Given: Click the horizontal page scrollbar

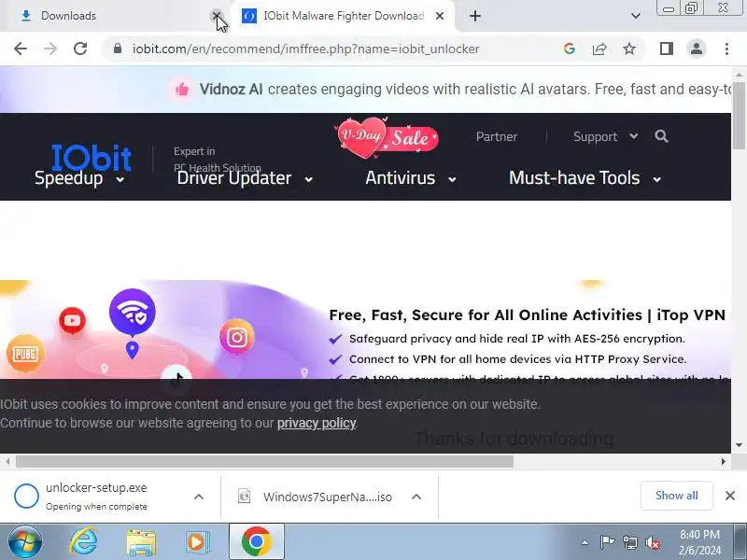Looking at the screenshot, I should coord(264,461).
